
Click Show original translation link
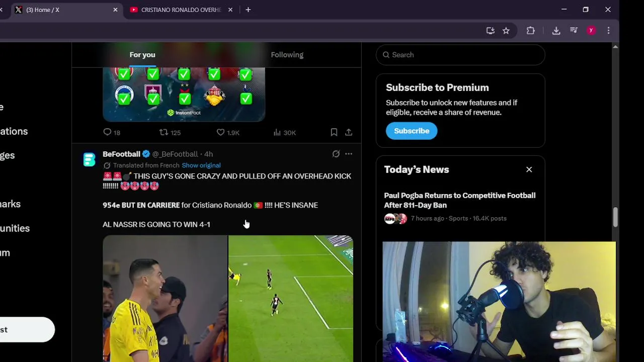(201, 165)
